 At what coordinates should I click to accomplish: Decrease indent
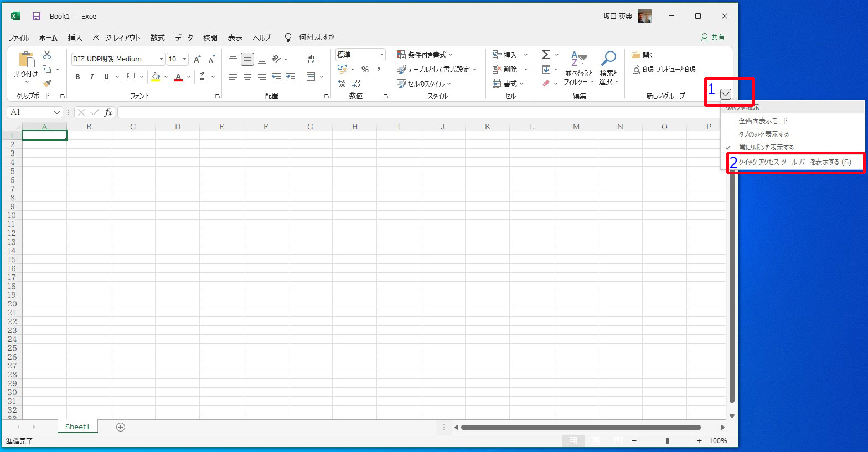tap(276, 77)
